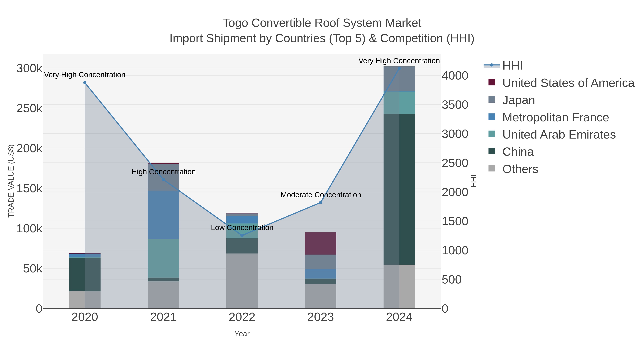Click the Others grey legend swatch

(x=492, y=168)
